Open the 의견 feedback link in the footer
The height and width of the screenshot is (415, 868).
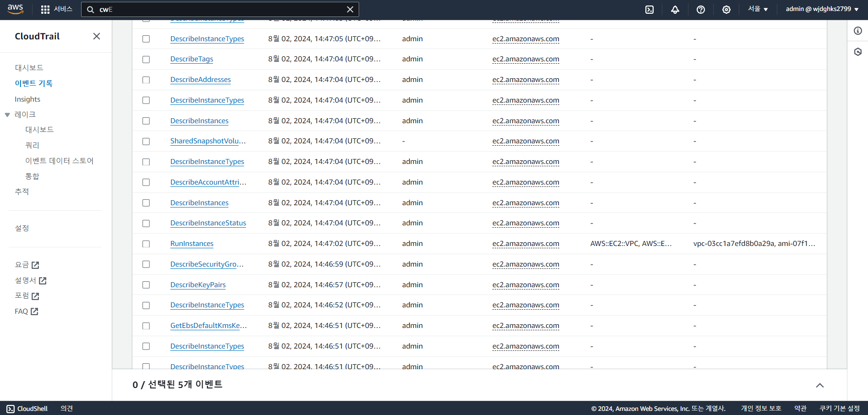pyautogui.click(x=66, y=409)
